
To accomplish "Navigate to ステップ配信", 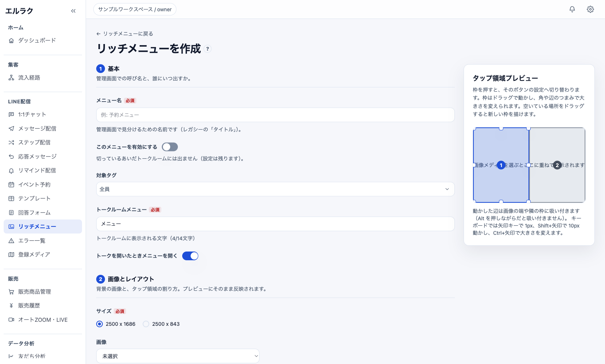I will 43,142.
